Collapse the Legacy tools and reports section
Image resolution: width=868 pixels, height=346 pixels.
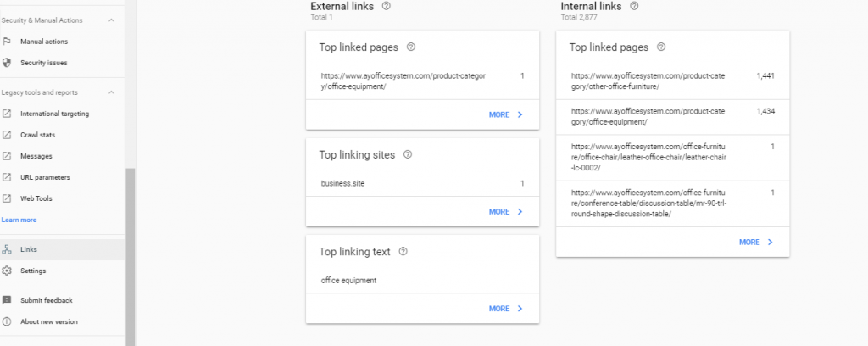(111, 92)
